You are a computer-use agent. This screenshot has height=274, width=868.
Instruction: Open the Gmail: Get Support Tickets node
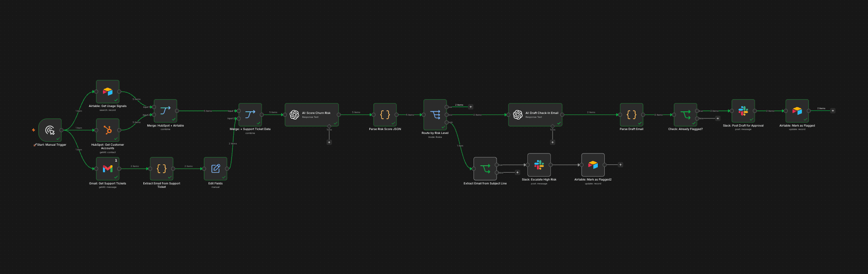[x=108, y=169]
